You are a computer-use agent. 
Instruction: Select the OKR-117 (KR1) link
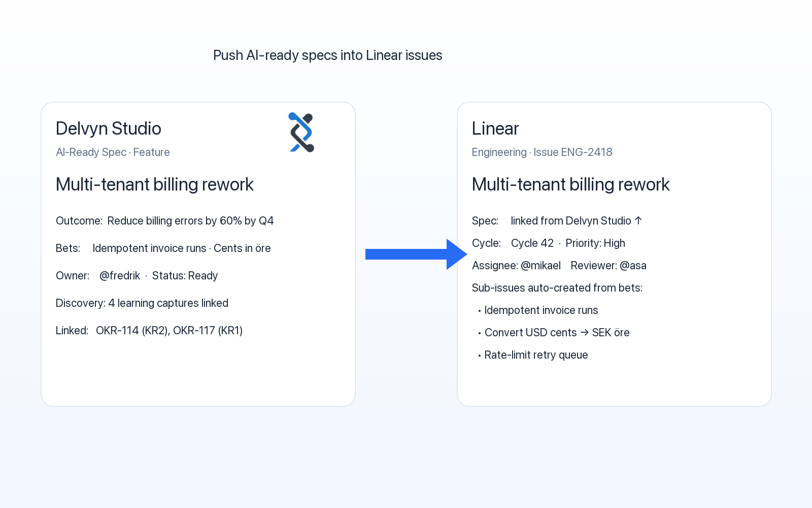click(x=208, y=331)
